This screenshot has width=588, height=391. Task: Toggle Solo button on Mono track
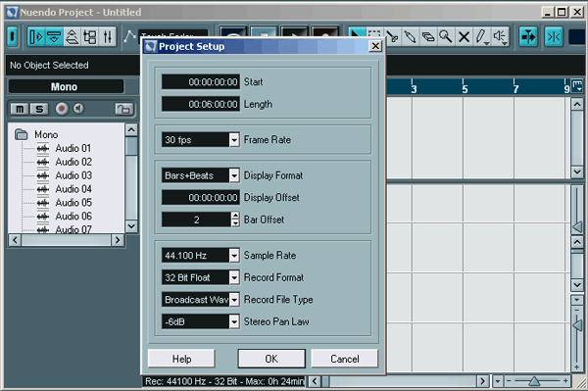pos(39,109)
